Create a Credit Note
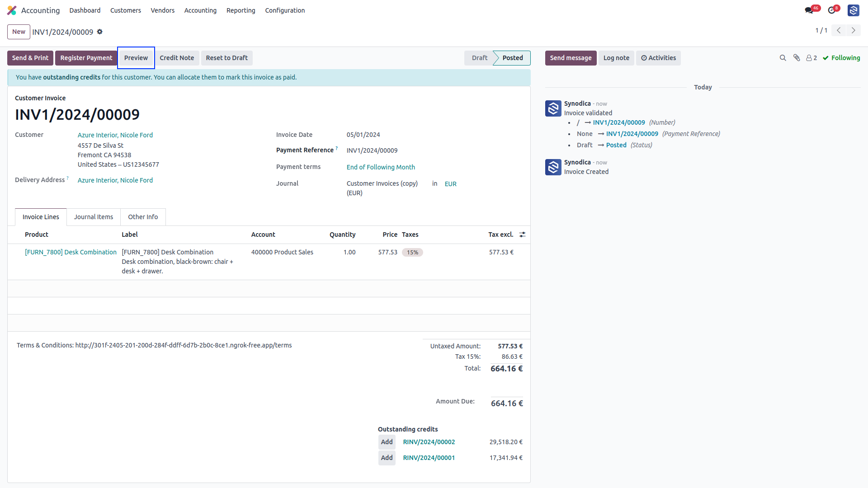 point(177,58)
